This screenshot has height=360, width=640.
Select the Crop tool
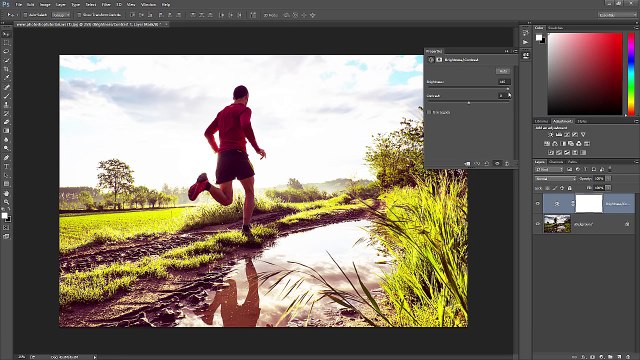[x=6, y=69]
